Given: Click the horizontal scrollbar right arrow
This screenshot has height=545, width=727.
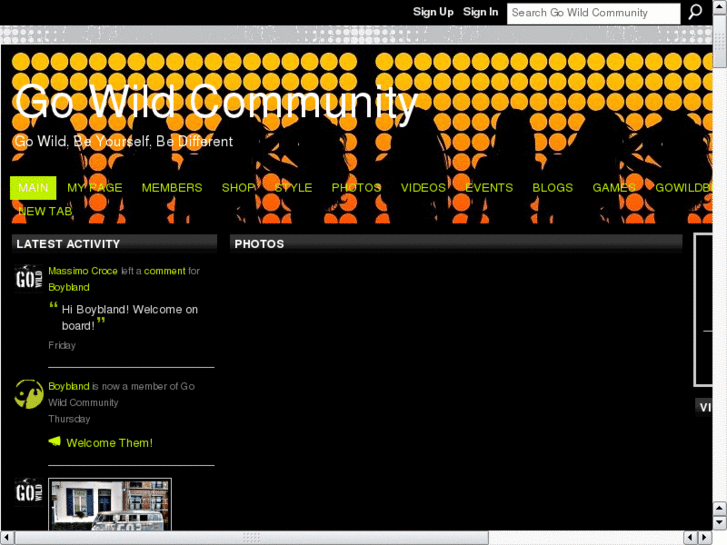Looking at the screenshot, I should (705, 538).
